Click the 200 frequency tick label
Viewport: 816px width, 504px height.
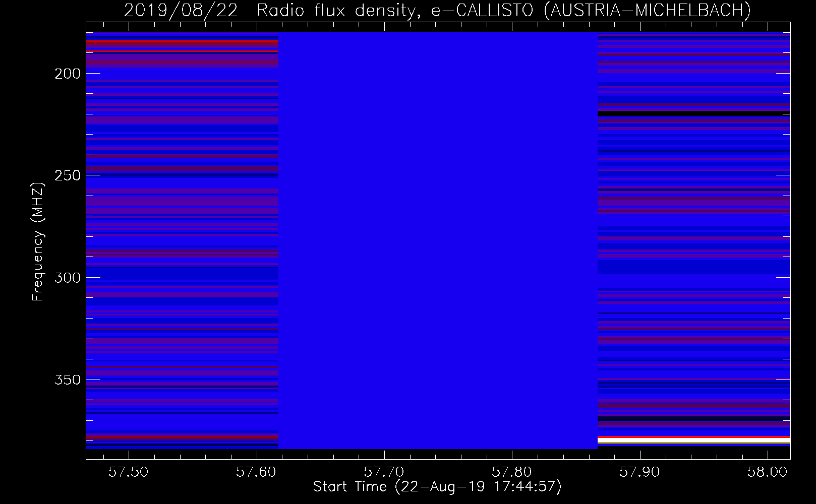pos(68,74)
